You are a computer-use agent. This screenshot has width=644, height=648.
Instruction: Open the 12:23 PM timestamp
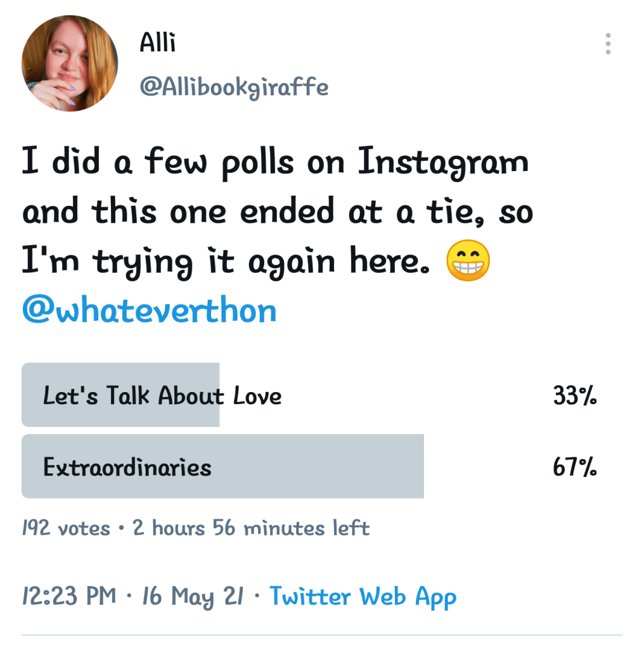point(69,596)
